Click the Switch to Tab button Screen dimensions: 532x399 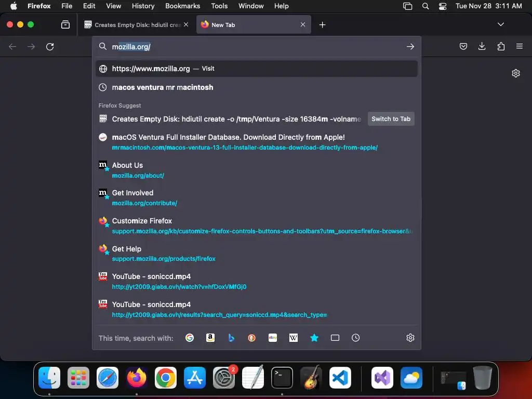(391, 119)
